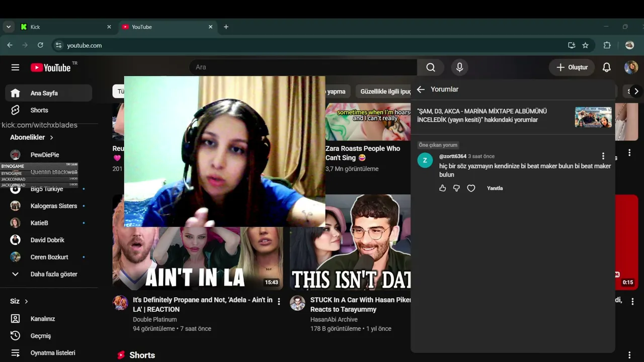Open Ana Sayfa in the sidebar
Screen dimensions: 644x362
point(49,93)
